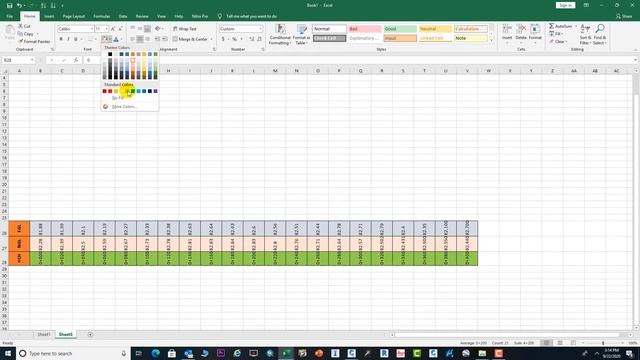The width and height of the screenshot is (640, 360).
Task: Click the Delete cells icon
Action: 521,29
